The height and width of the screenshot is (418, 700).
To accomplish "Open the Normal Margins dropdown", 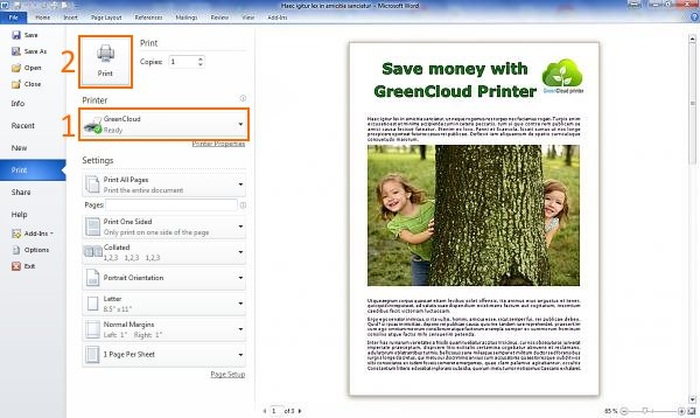I will coord(164,329).
